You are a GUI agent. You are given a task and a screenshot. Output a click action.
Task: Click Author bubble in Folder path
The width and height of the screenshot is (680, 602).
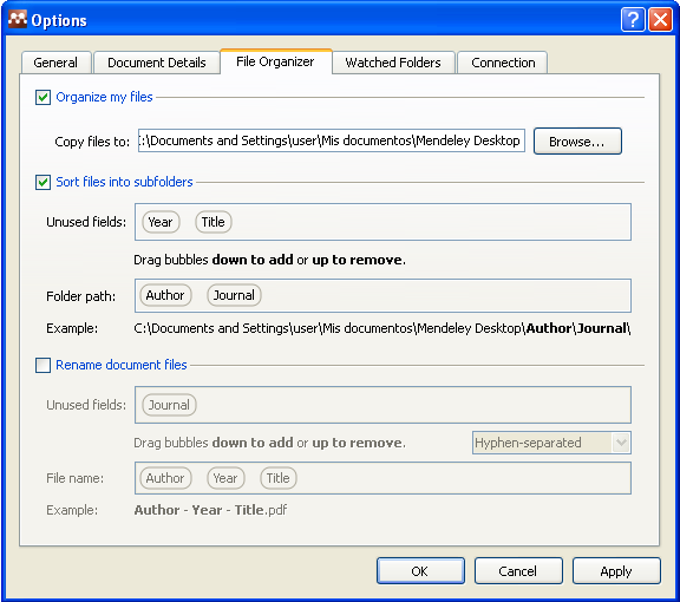165,295
